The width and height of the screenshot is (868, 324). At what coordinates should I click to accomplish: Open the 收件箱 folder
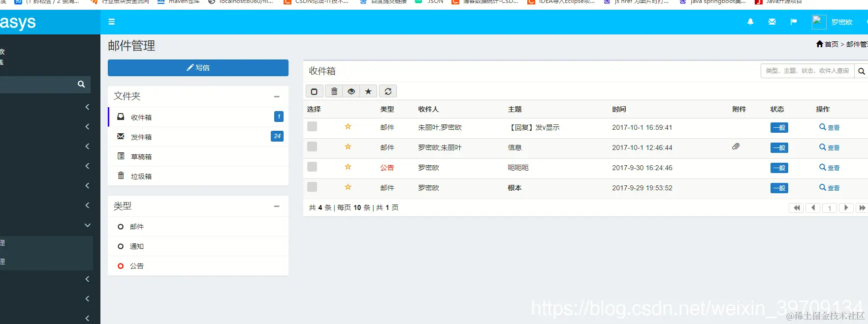pos(198,117)
